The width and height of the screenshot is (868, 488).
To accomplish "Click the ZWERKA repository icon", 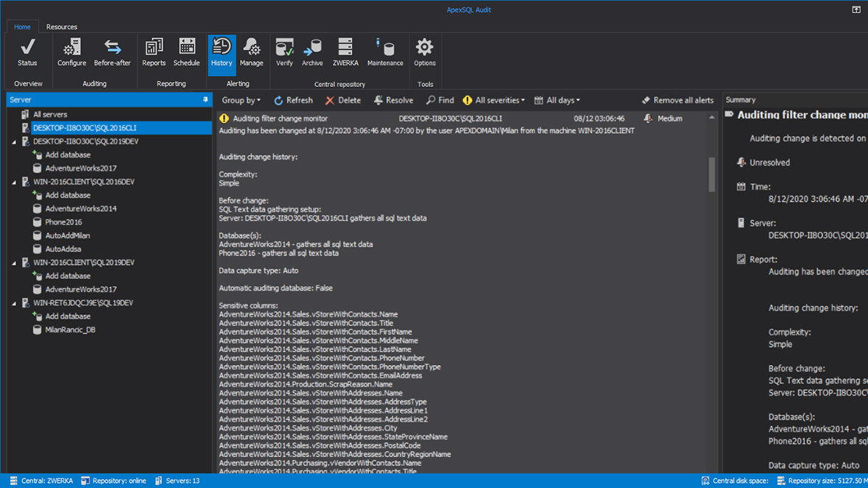I will coord(345,53).
